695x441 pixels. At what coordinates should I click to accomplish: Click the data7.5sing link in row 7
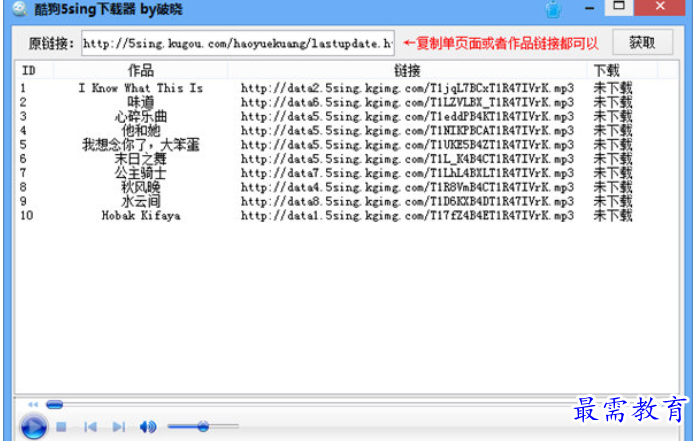coord(407,173)
